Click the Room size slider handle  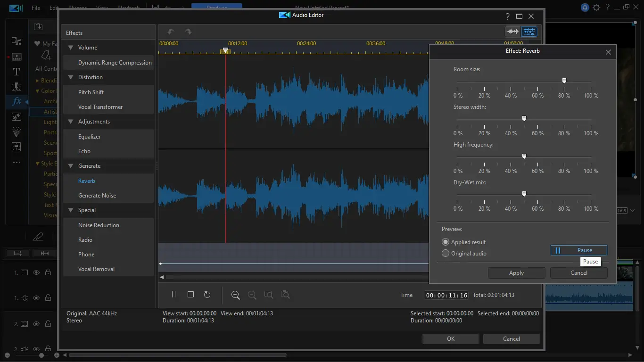[564, 81]
